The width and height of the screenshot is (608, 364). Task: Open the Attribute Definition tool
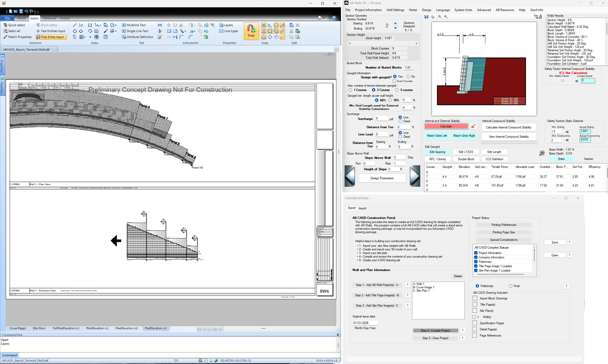point(138,37)
